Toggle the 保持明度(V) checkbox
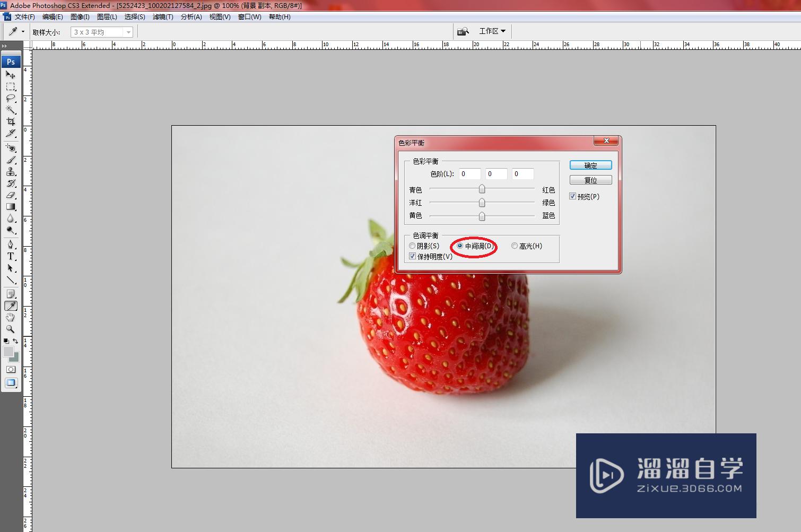Viewport: 801px width, 532px height. [x=413, y=256]
